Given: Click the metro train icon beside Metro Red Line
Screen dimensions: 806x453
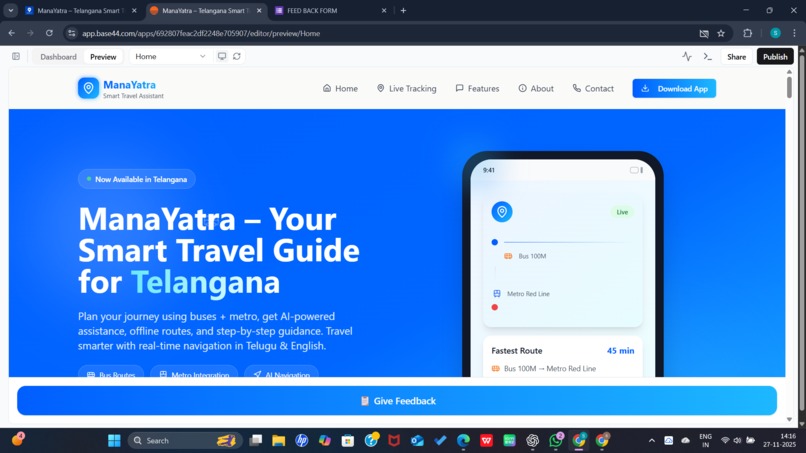Looking at the screenshot, I should pyautogui.click(x=497, y=294).
